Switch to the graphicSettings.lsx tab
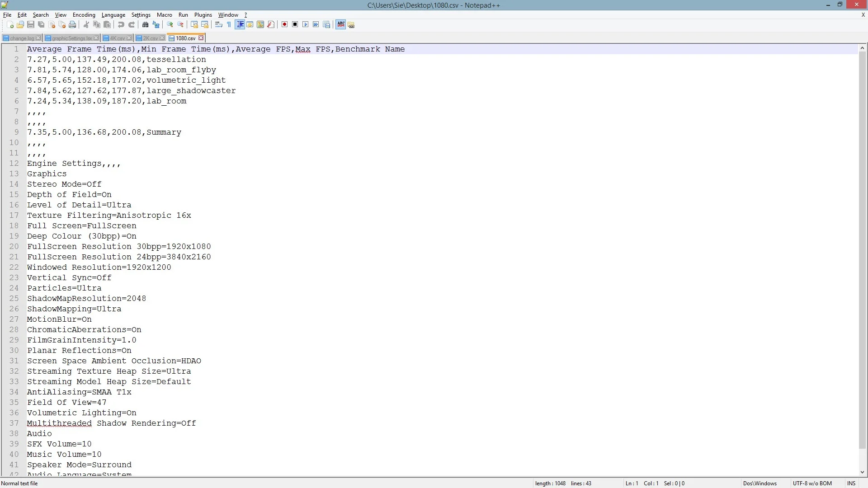868x488 pixels. click(72, 38)
